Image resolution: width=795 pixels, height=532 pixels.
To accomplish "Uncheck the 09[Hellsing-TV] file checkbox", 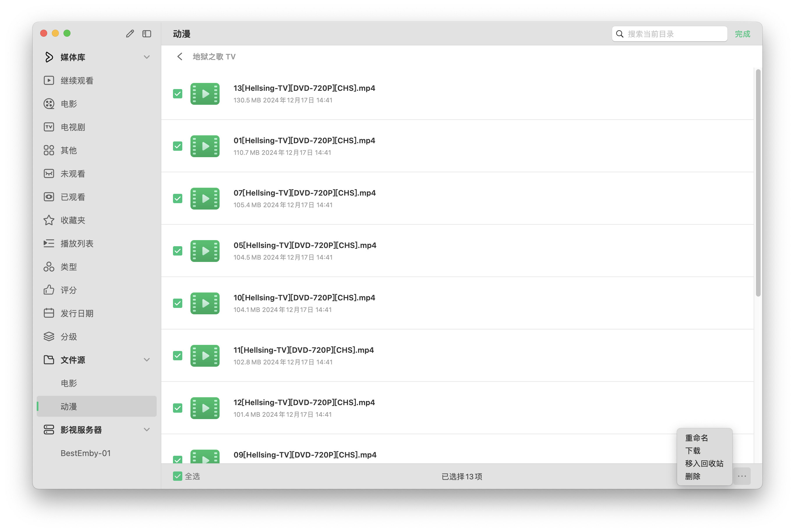I will (x=178, y=460).
